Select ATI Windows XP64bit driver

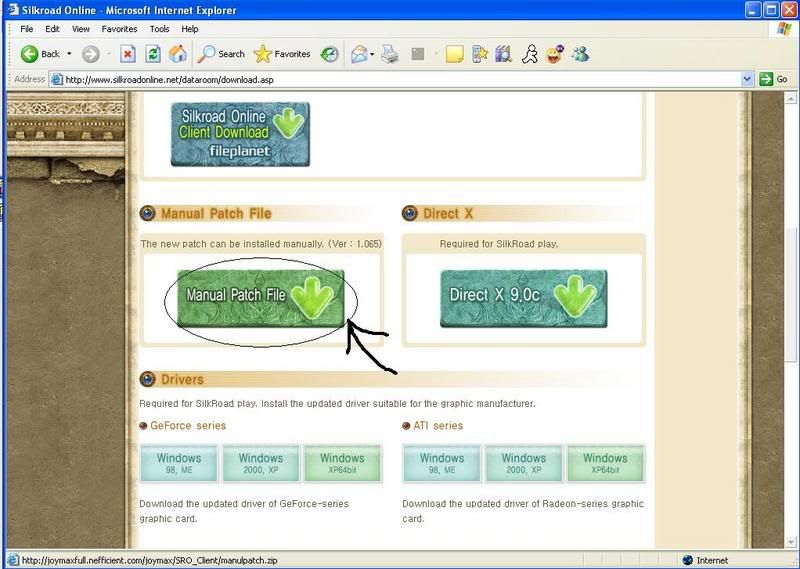point(606,463)
